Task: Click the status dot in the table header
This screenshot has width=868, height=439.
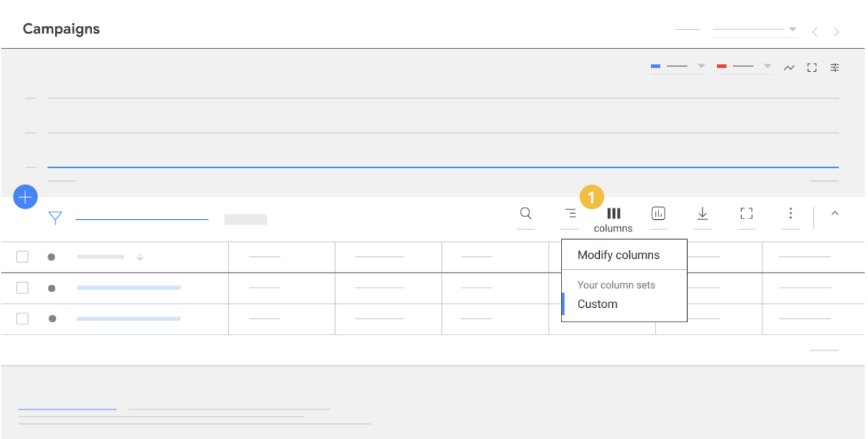Action: [51, 257]
